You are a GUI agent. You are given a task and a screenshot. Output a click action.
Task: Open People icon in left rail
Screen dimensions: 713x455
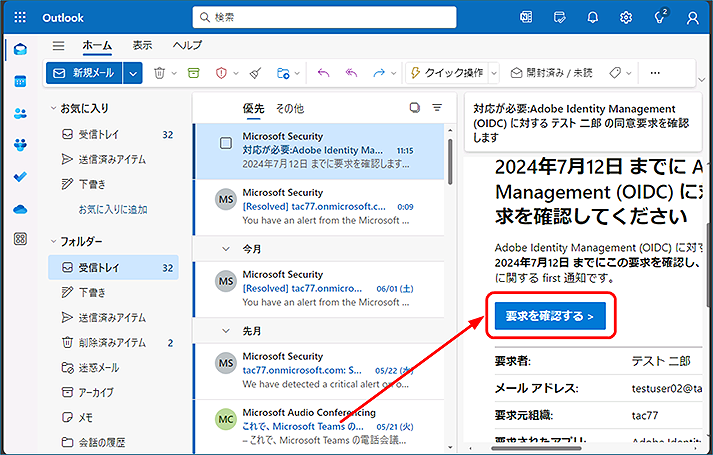click(20, 113)
